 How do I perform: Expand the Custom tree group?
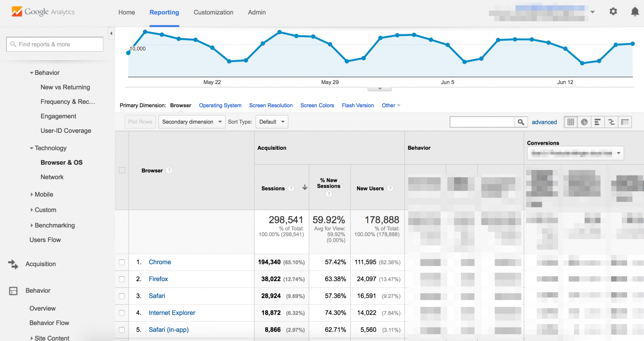32,210
